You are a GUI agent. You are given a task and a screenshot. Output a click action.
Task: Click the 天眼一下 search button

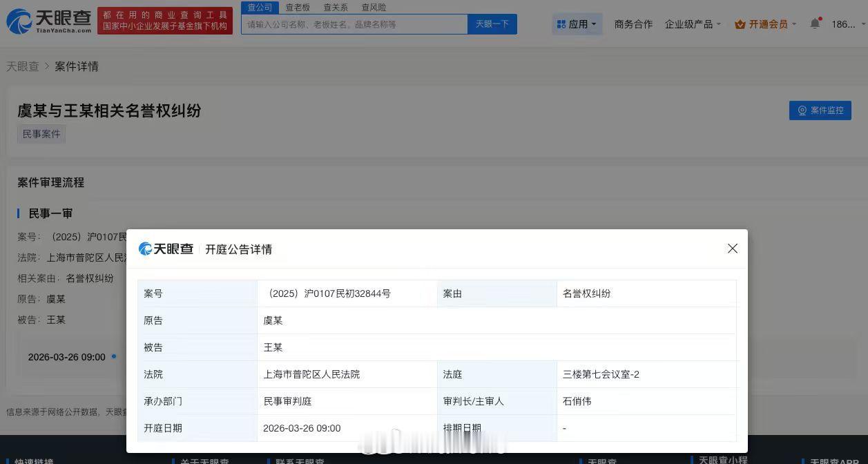click(x=492, y=23)
